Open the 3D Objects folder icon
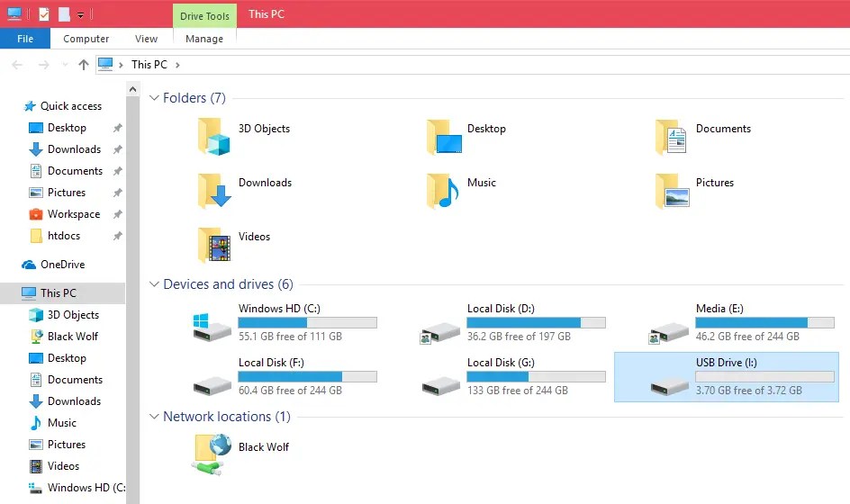The height and width of the screenshot is (504, 850). coord(215,138)
